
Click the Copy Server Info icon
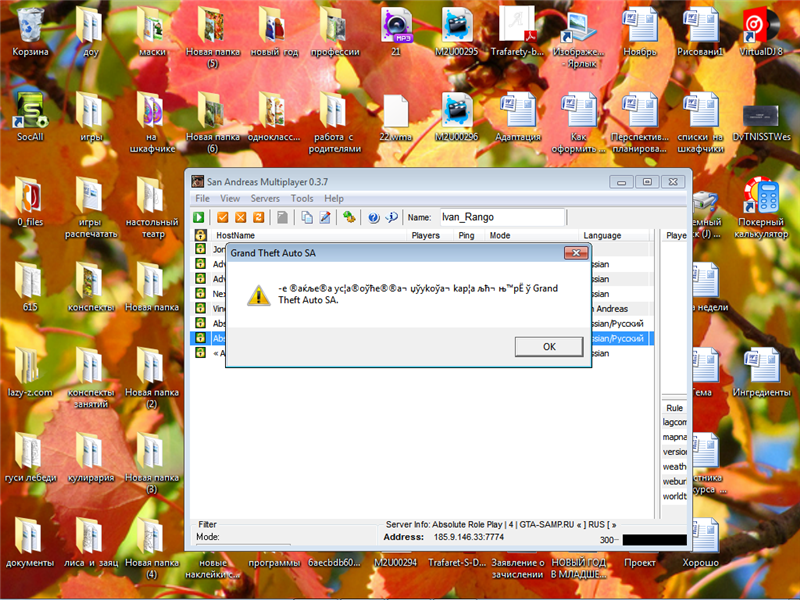coord(307,217)
